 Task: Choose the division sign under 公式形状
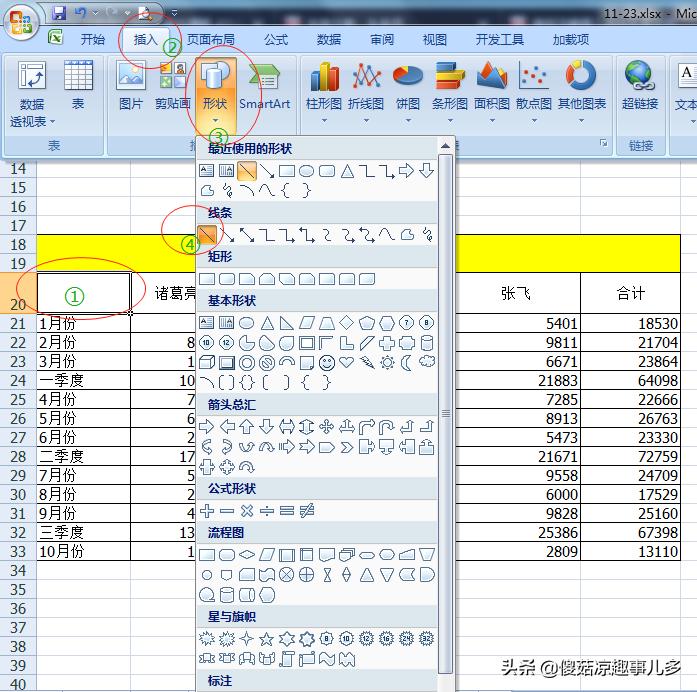[x=267, y=511]
